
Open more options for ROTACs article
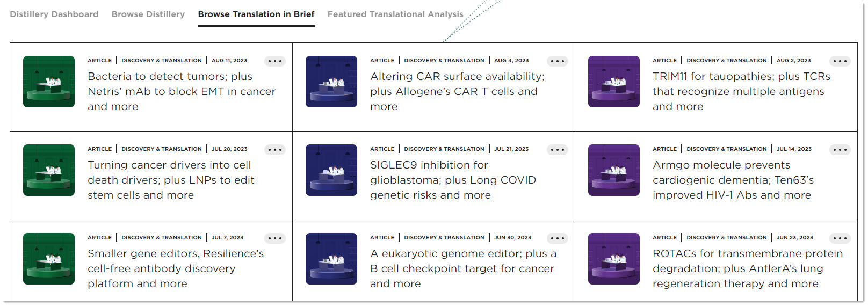(x=840, y=238)
